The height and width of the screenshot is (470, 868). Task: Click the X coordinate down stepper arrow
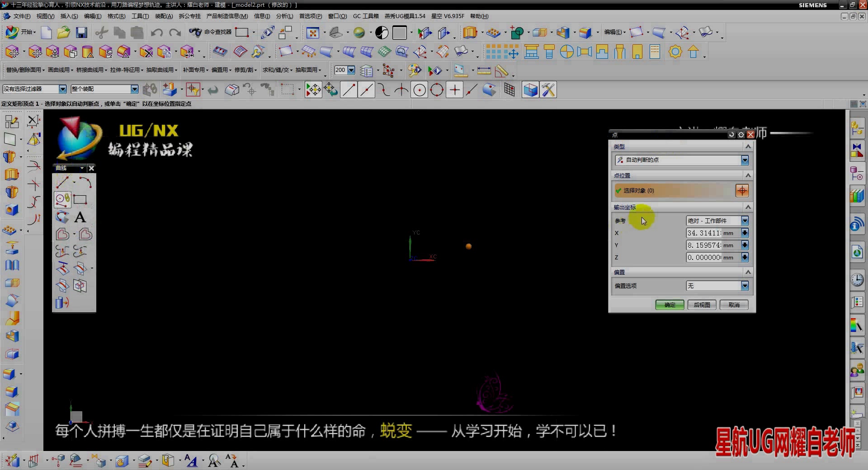(744, 233)
